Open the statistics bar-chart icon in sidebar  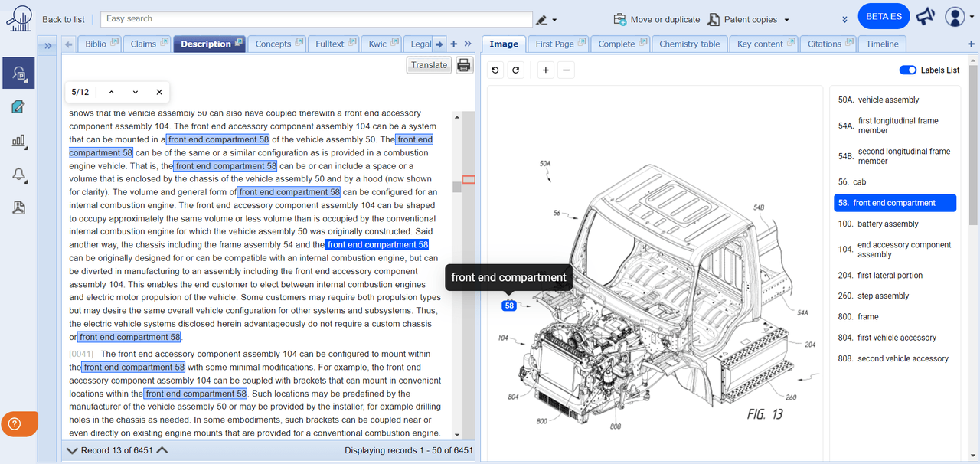[x=18, y=142]
